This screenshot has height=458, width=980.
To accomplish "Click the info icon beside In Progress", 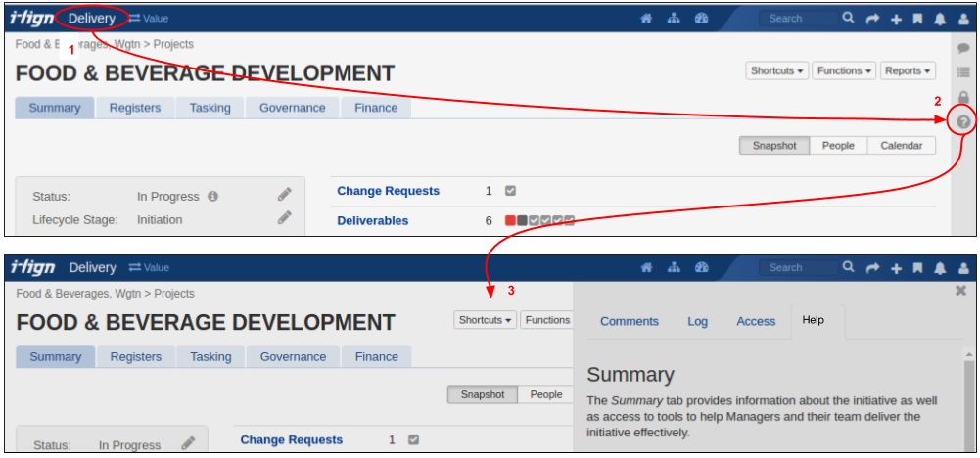I will pyautogui.click(x=212, y=196).
